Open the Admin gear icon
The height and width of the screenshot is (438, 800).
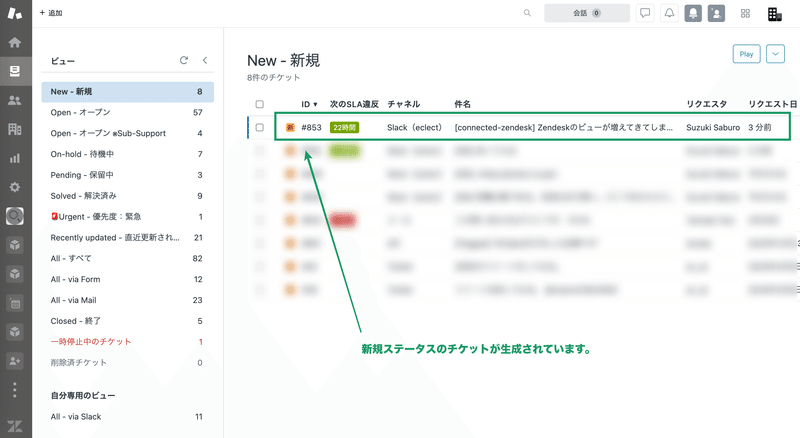click(15, 187)
